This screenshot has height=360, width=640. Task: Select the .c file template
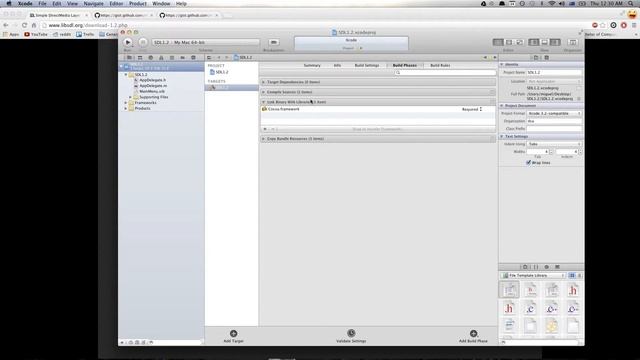click(x=530, y=309)
